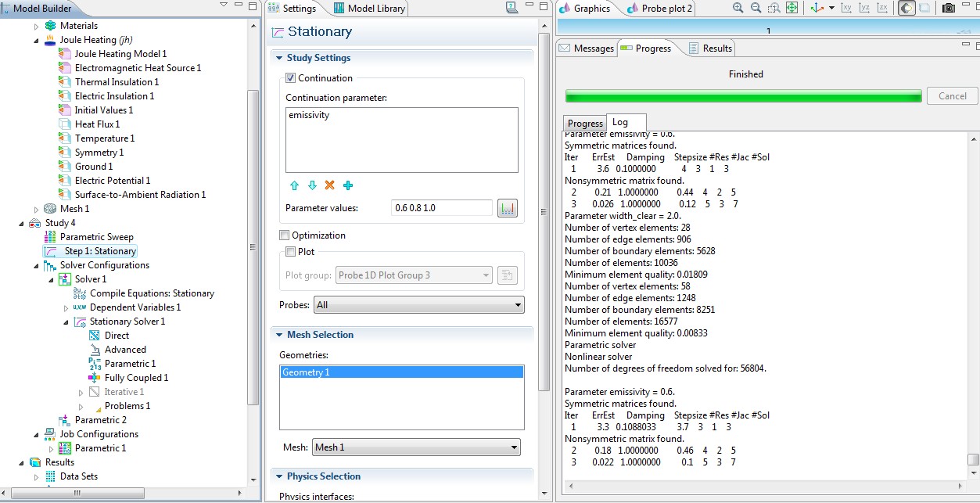Click the Cancel button

tap(952, 96)
